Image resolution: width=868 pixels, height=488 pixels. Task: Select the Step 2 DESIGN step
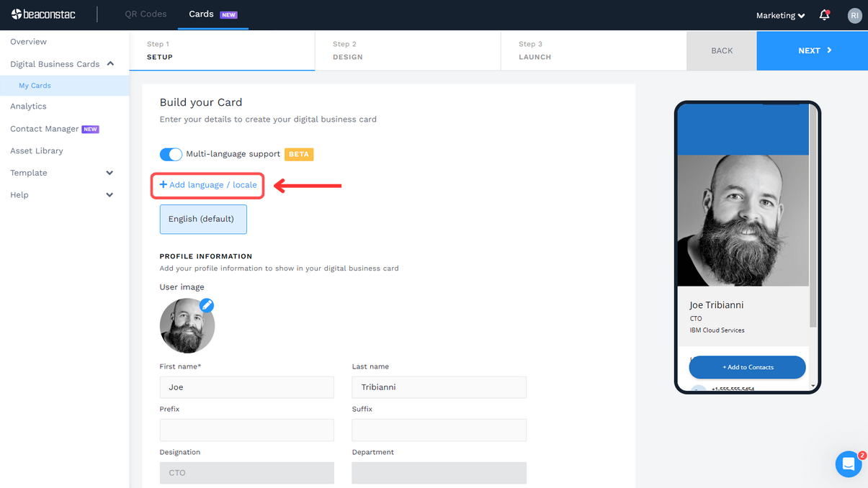click(x=407, y=50)
